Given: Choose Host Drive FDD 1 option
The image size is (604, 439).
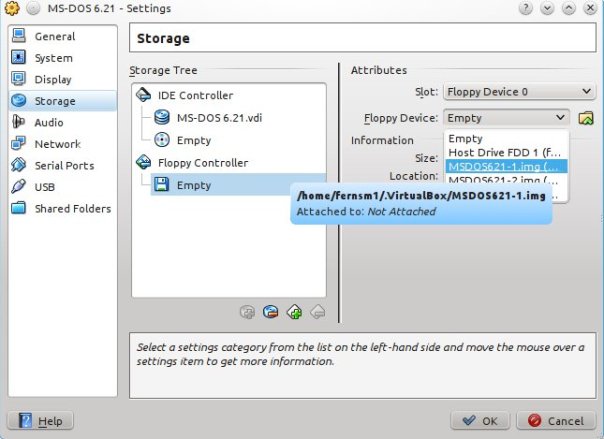Looking at the screenshot, I should click(x=507, y=152).
